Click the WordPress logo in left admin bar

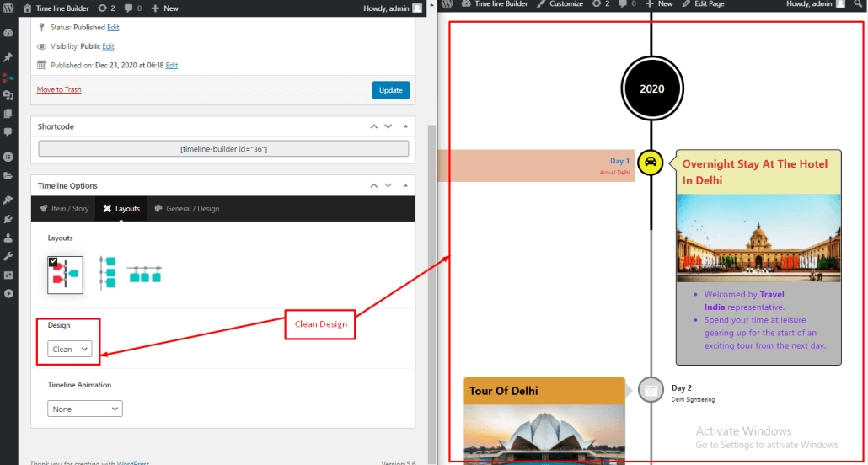(x=8, y=8)
